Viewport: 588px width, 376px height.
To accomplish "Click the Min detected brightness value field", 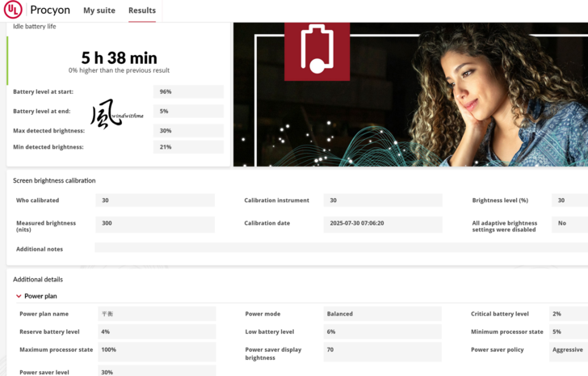I will (187, 147).
